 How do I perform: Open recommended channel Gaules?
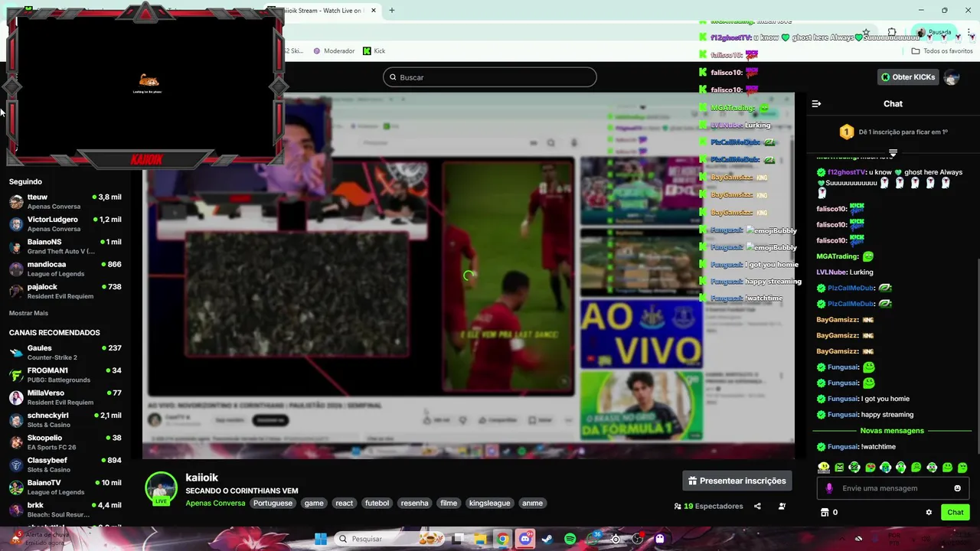pyautogui.click(x=65, y=352)
